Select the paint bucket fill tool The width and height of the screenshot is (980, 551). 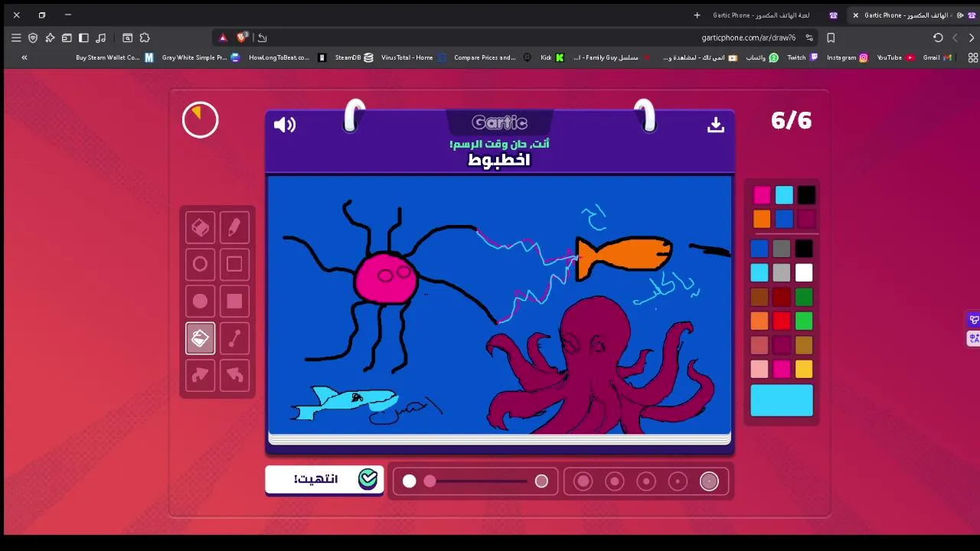[x=200, y=337]
